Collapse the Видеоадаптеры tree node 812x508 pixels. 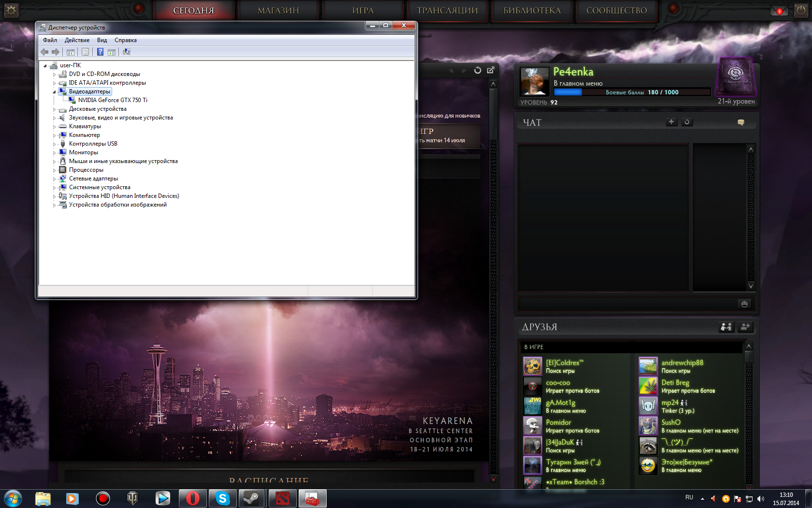[x=54, y=91]
